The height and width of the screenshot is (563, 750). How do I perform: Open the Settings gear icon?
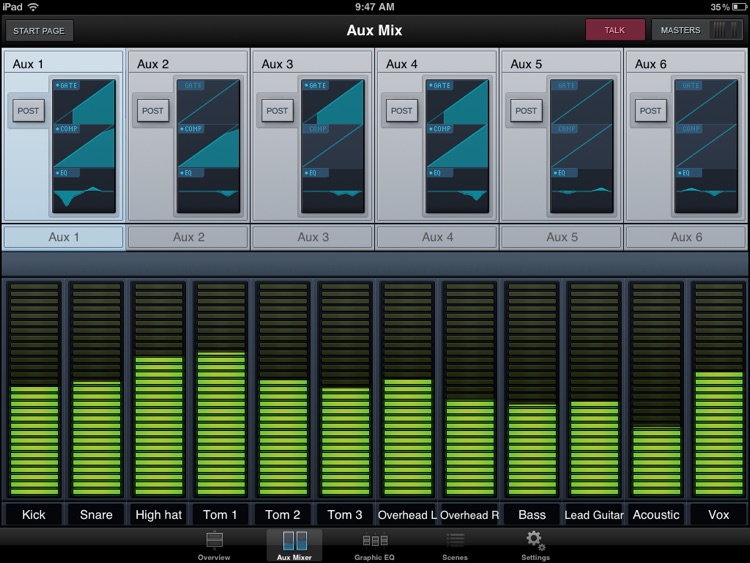535,541
